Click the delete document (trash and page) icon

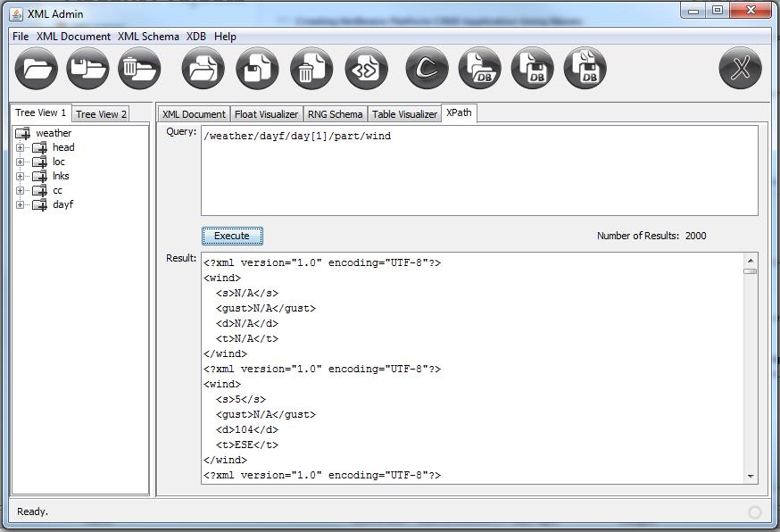[311, 69]
